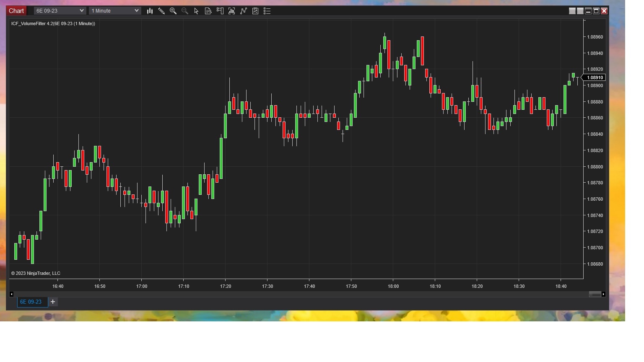Open chart Properties list icon

(x=267, y=11)
